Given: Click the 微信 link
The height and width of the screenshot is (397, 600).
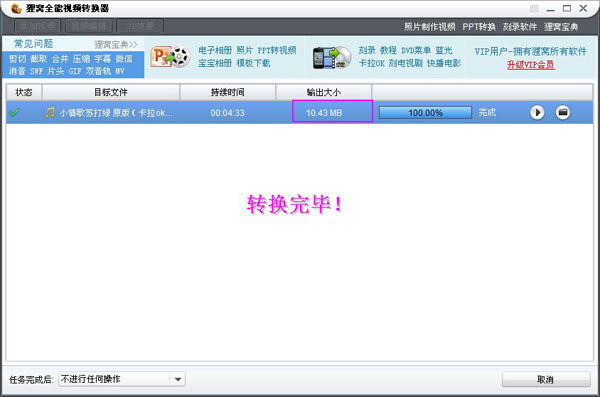Looking at the screenshot, I should click(124, 59).
